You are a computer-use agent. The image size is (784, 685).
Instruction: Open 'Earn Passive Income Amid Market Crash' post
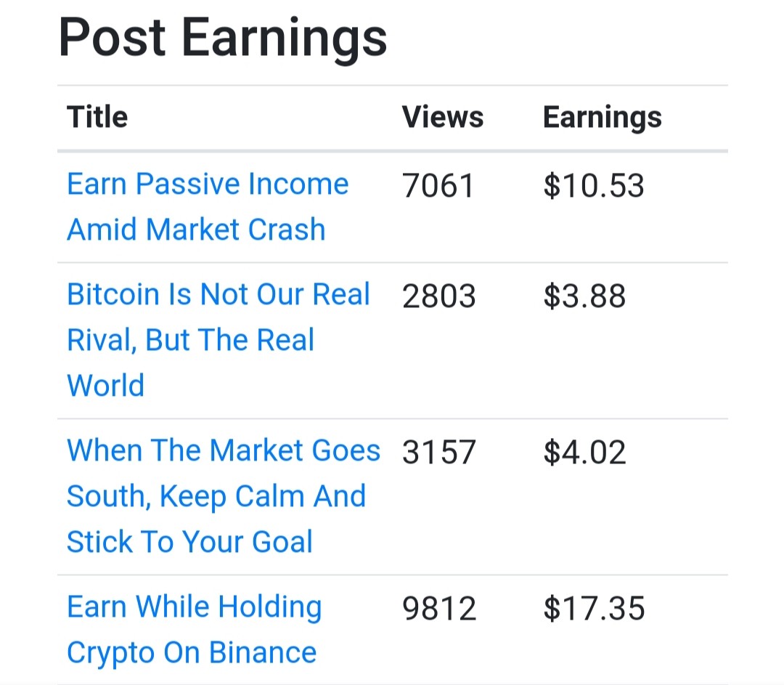pyautogui.click(x=208, y=206)
